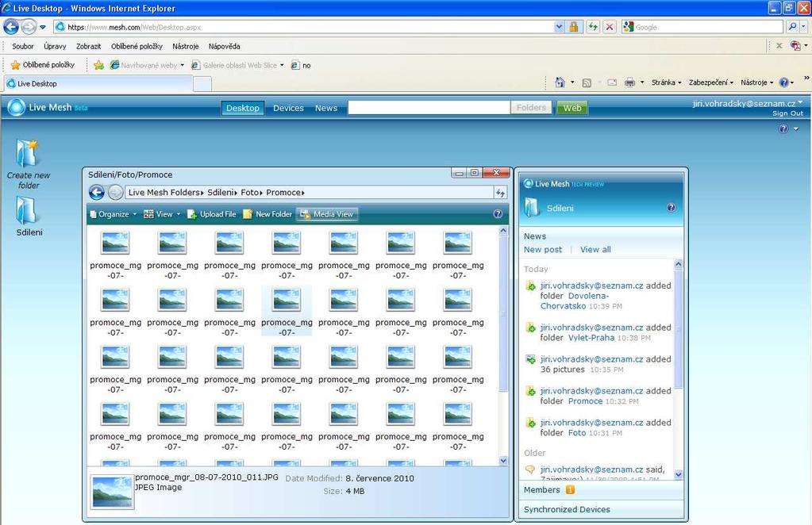Open the Organize dropdown
The height and width of the screenshot is (525, 812).
click(113, 214)
